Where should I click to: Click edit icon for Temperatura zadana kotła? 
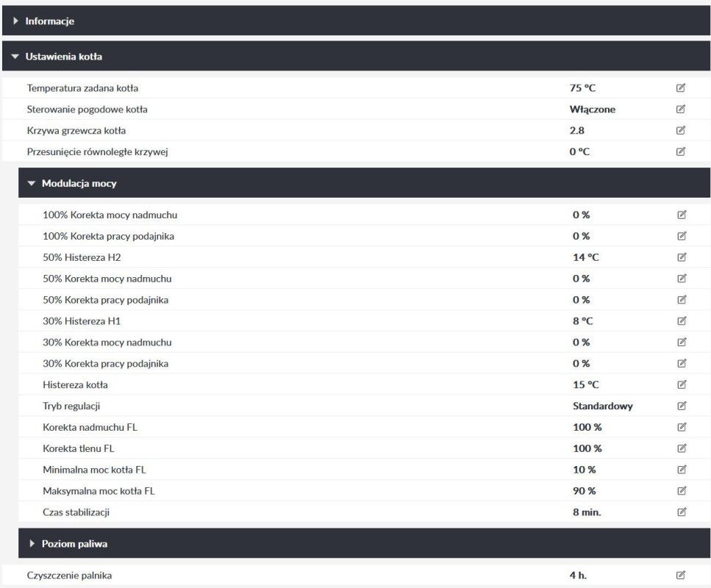click(x=681, y=88)
